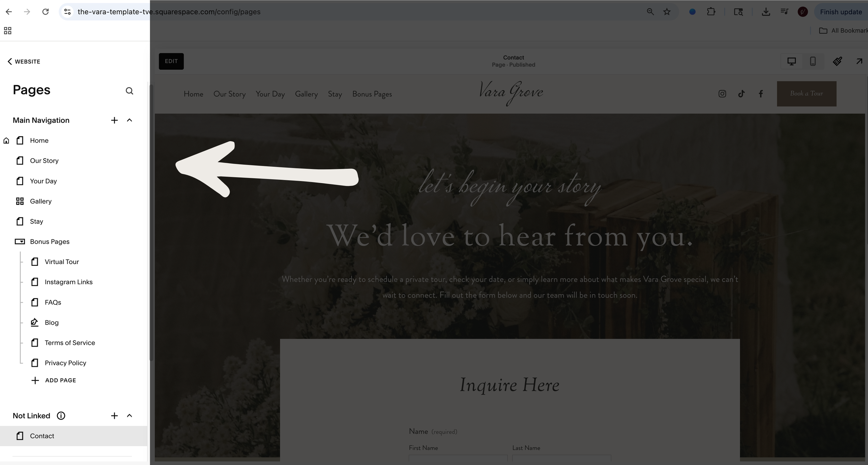
Task: Open the Pages search icon
Action: (x=129, y=91)
